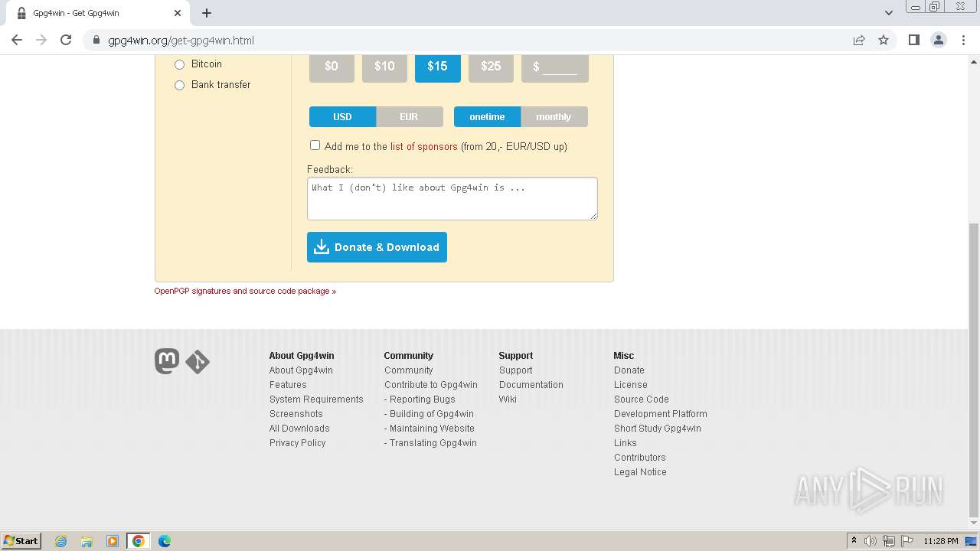This screenshot has width=980, height=551.
Task: Open OpenPGP signatures and source code package
Action: click(x=245, y=291)
